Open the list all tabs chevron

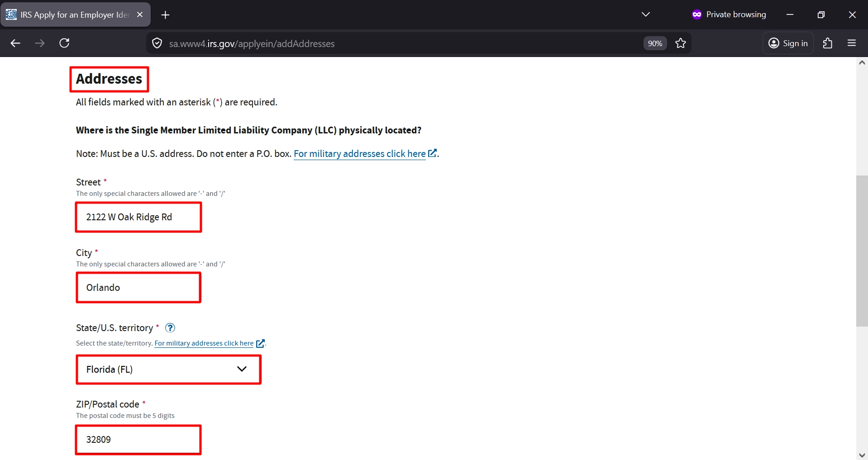(x=645, y=14)
